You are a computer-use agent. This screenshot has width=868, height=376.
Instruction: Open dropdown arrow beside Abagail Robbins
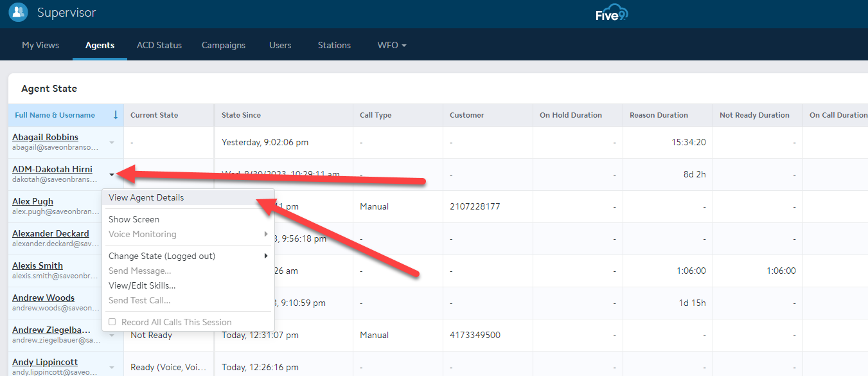pyautogui.click(x=112, y=142)
